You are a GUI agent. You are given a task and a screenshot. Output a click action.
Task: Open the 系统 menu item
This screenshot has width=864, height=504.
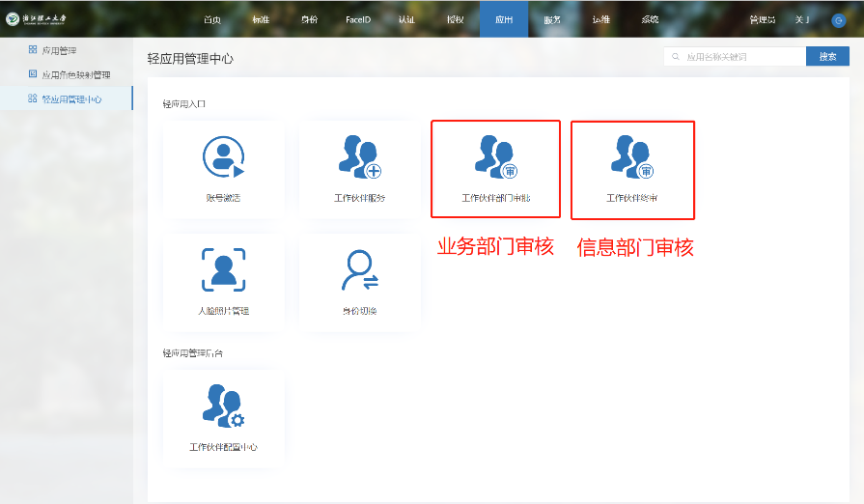point(650,19)
